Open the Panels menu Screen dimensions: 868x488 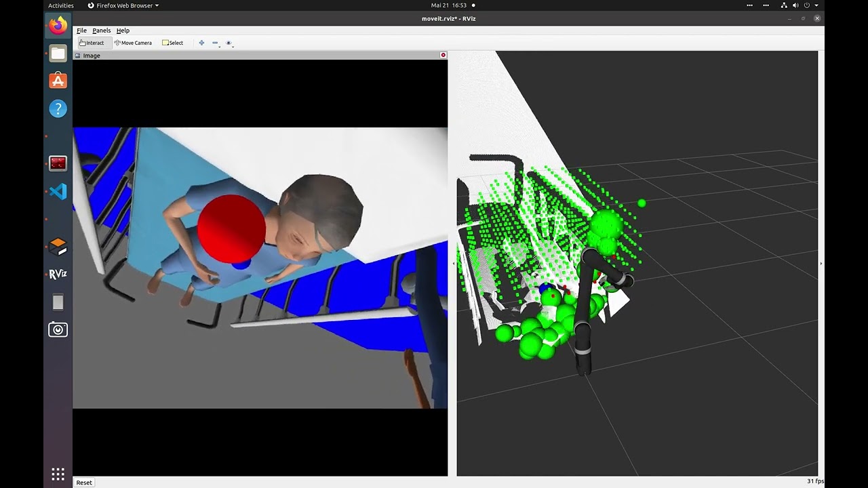(102, 30)
